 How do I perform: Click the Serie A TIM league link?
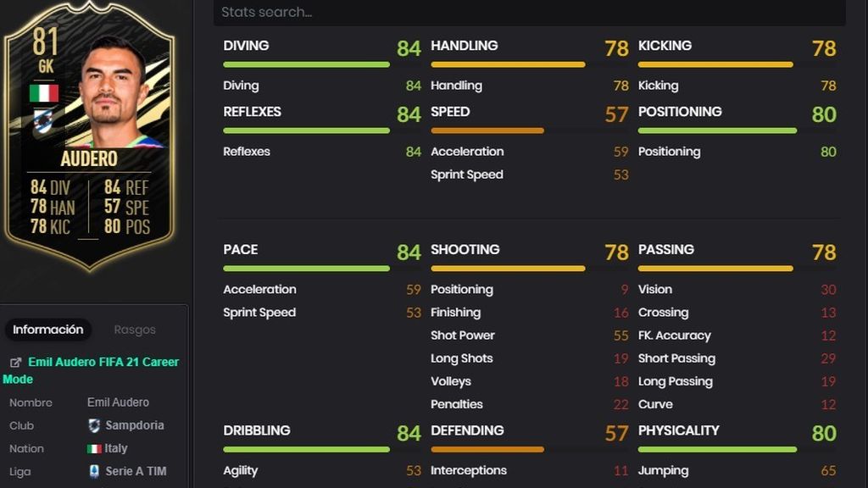coord(136,471)
